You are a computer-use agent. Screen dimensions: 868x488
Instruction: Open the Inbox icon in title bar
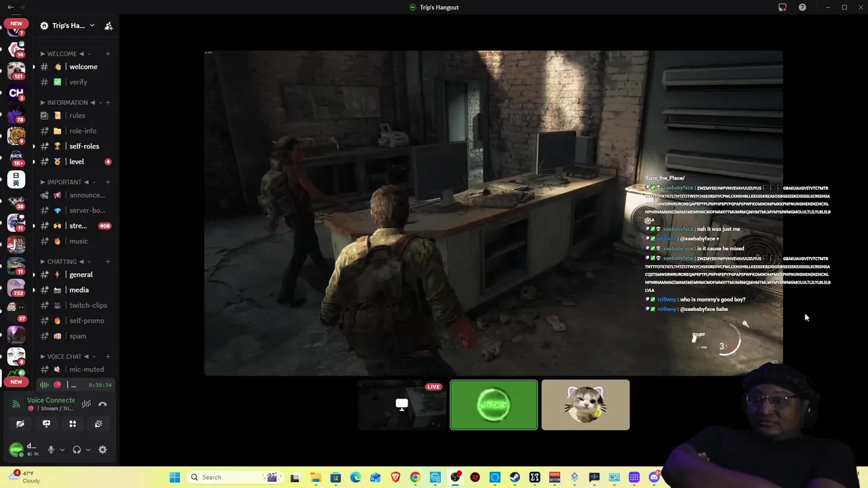783,7
